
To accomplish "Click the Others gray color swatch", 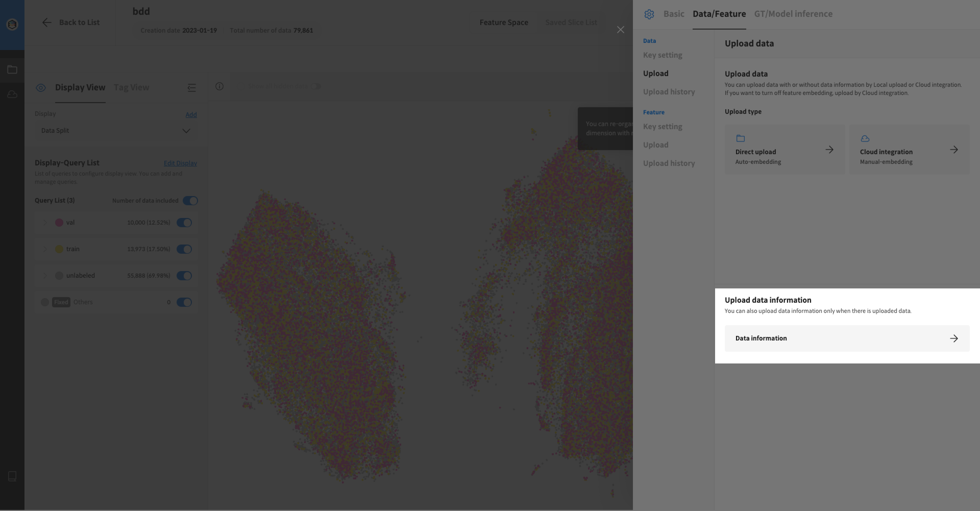I will [x=44, y=302].
